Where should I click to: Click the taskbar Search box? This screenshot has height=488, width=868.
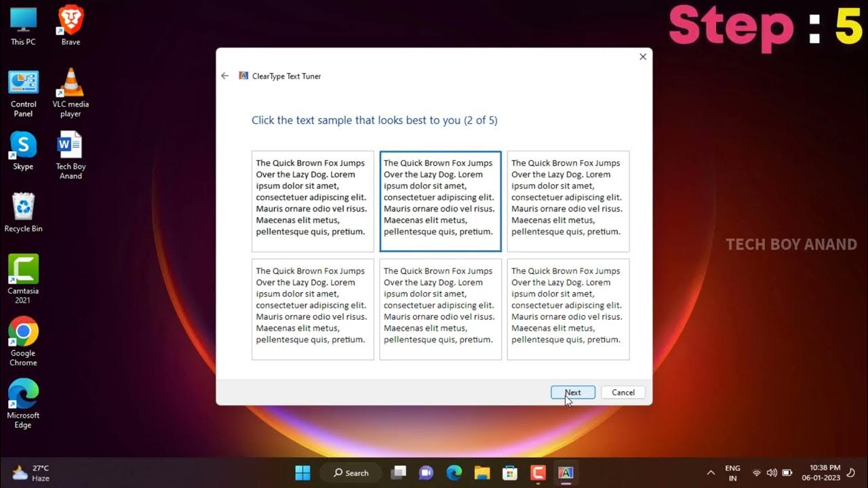[x=351, y=472]
